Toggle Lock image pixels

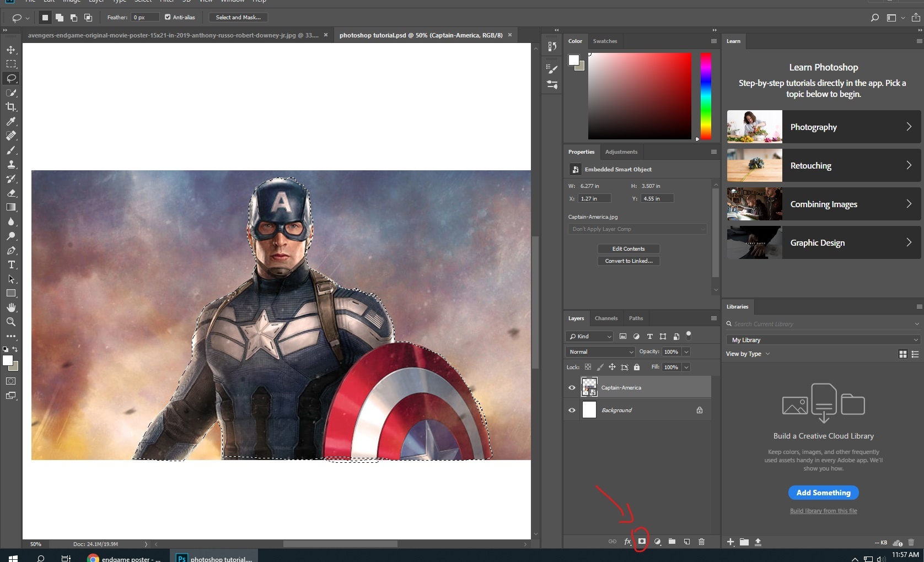coord(600,367)
